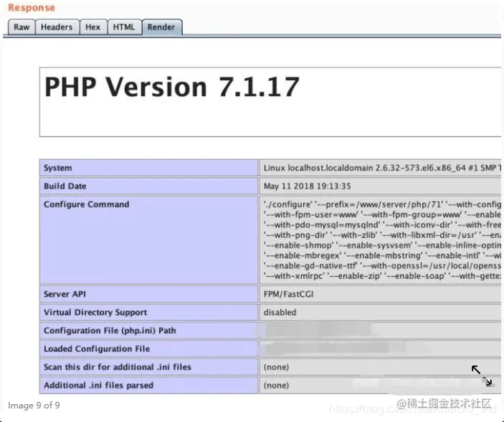Switch to the Raw response tab
The height and width of the screenshot is (422, 504).
pos(22,27)
